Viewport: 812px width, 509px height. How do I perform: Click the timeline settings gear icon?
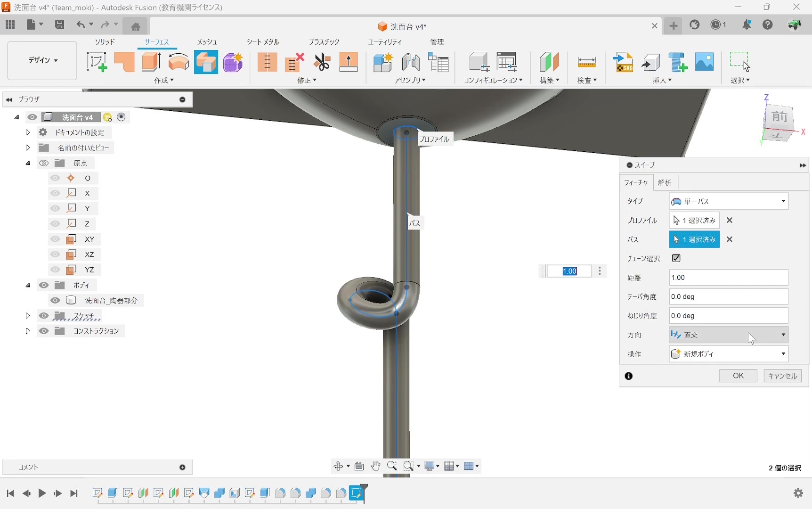pos(798,493)
